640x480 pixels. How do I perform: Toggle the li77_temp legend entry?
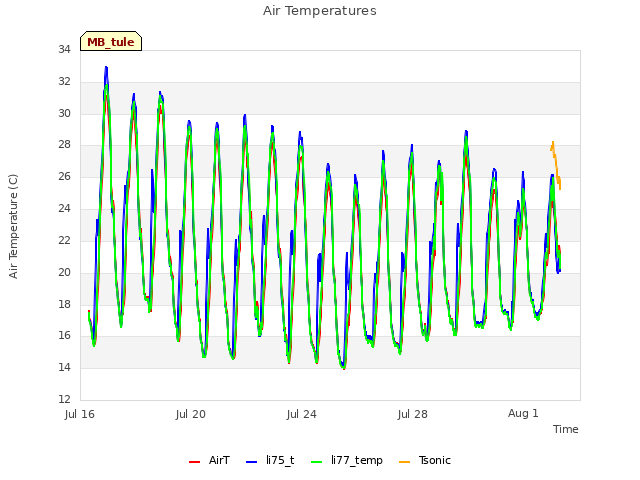click(x=347, y=461)
